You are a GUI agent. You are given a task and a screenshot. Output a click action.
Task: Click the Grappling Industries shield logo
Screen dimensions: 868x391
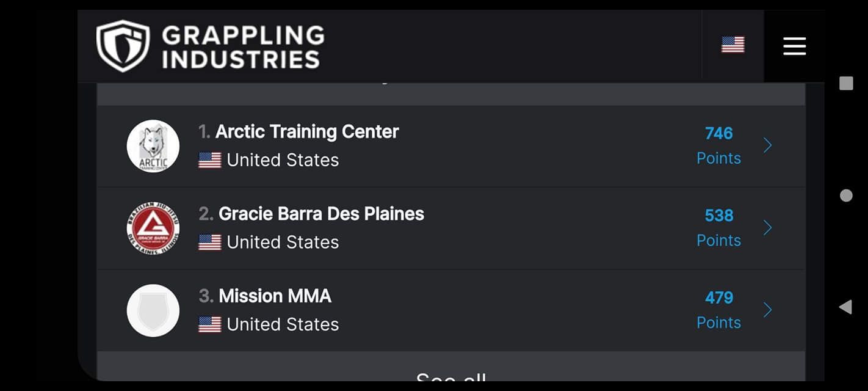click(x=123, y=46)
